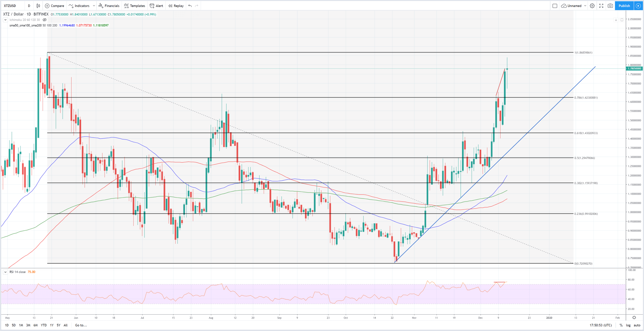The image size is (644, 331).
Task: Set range to 1Y
Action: 51,325
